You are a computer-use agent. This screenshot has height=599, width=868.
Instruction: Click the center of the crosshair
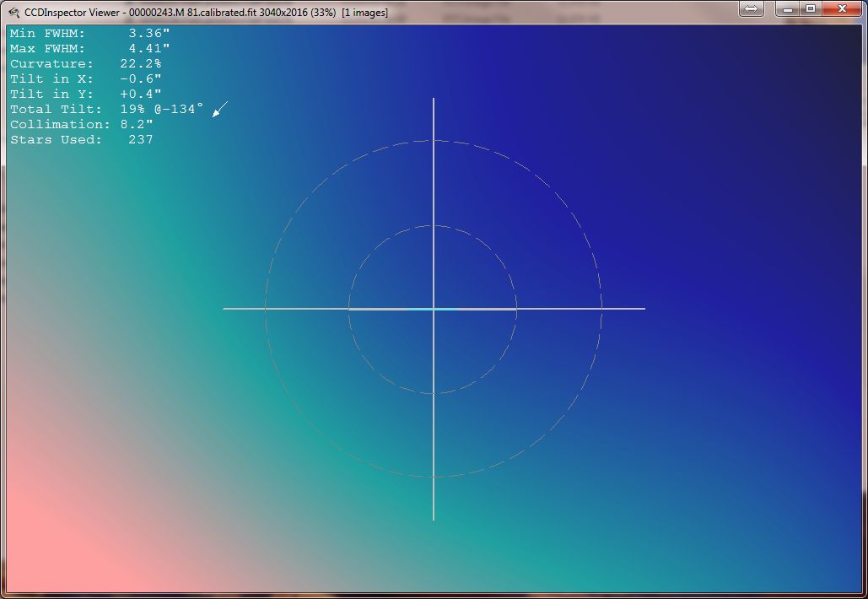434,309
